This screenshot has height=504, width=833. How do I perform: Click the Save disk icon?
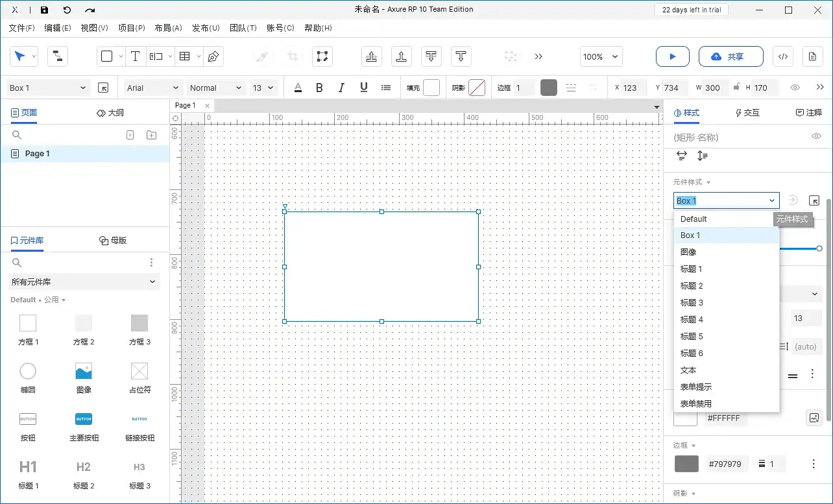tap(44, 10)
